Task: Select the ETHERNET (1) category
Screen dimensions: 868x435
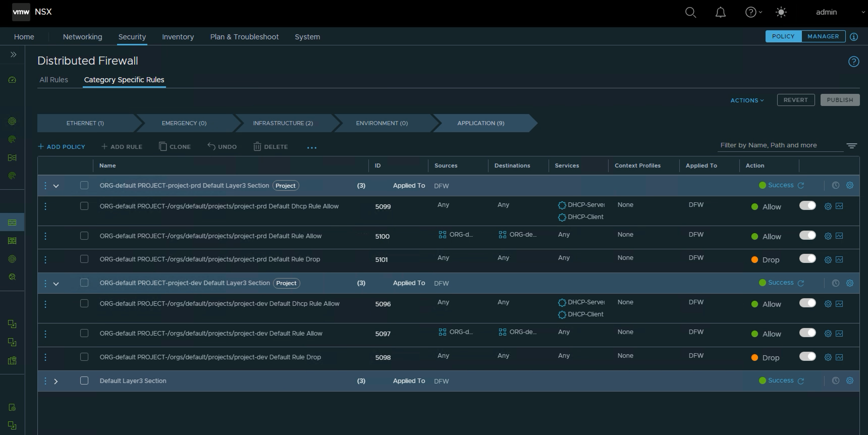Action: (x=85, y=123)
